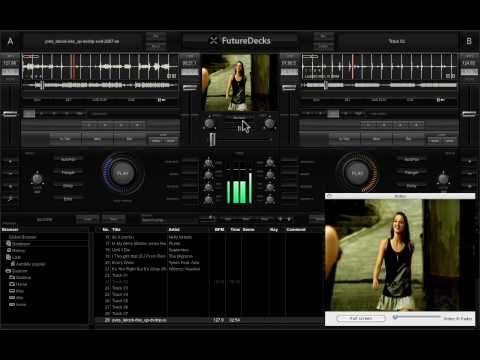The height and width of the screenshot is (360, 480).
Task: Click deck A channel volume fader handle
Action: (x=190, y=88)
